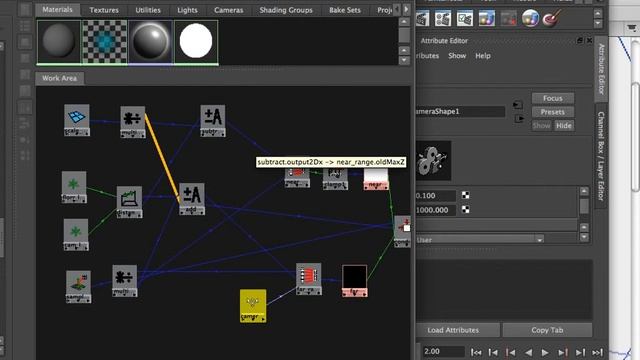This screenshot has height=360, width=640.
Task: Select the gray lambert material swatch
Action: tap(59, 42)
